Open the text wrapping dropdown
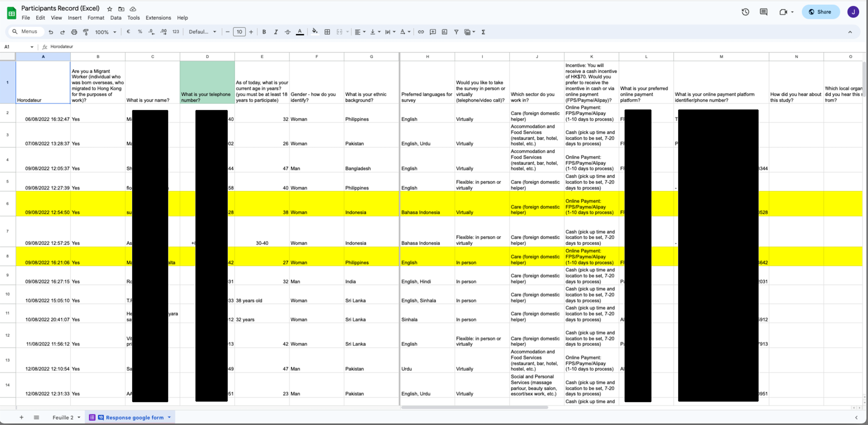This screenshot has width=868, height=425. click(x=390, y=32)
